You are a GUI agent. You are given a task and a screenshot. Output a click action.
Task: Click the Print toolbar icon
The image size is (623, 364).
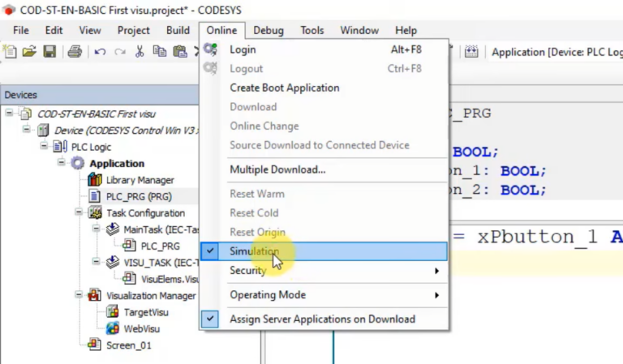[75, 52]
